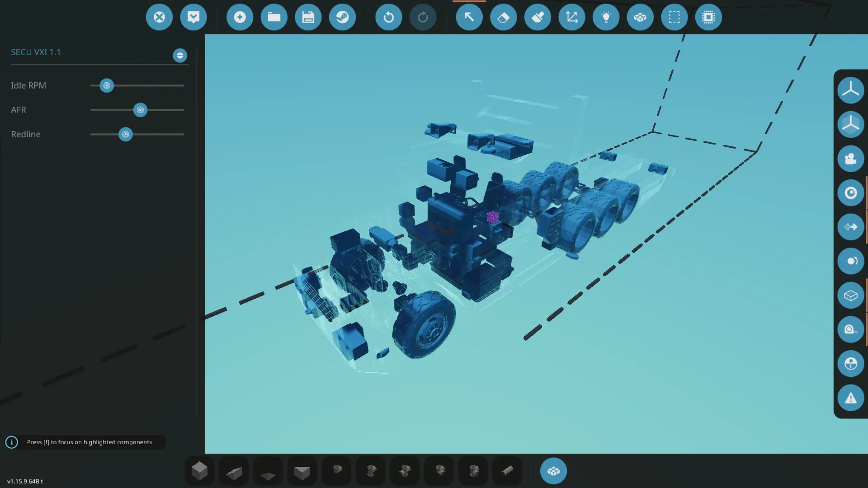Save the vehicle with floppy disk icon

point(308,17)
